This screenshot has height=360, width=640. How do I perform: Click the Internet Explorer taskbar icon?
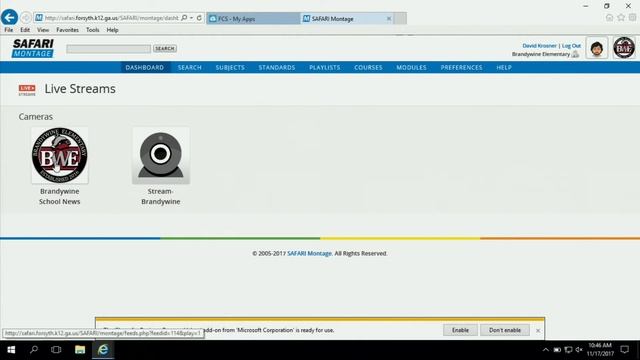[103, 350]
